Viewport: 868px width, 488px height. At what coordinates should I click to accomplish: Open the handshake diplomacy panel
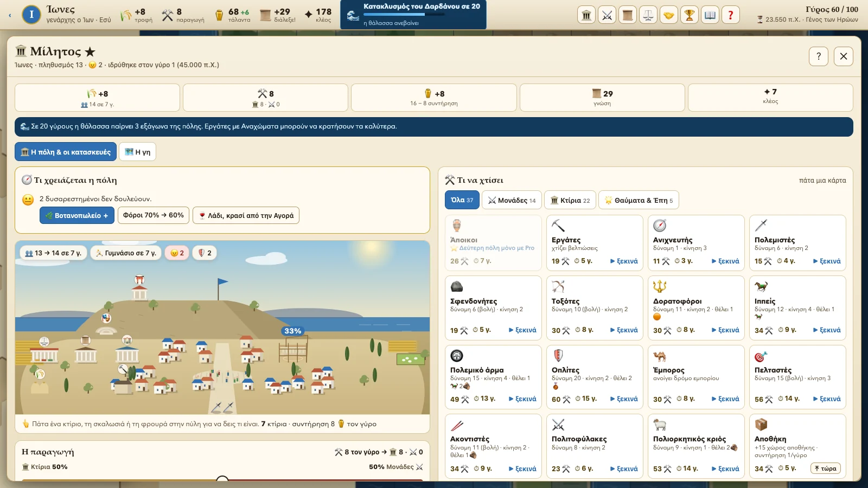669,15
